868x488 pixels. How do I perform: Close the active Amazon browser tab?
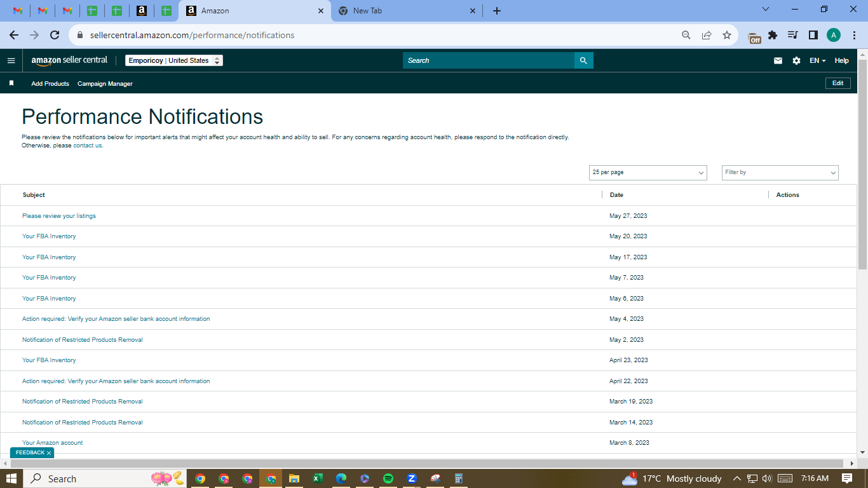[x=320, y=11]
